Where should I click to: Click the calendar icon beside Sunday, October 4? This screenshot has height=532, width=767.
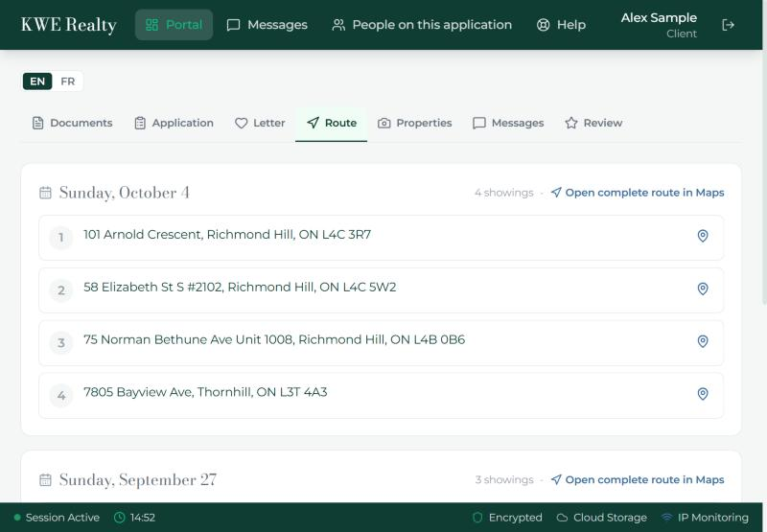[45, 193]
